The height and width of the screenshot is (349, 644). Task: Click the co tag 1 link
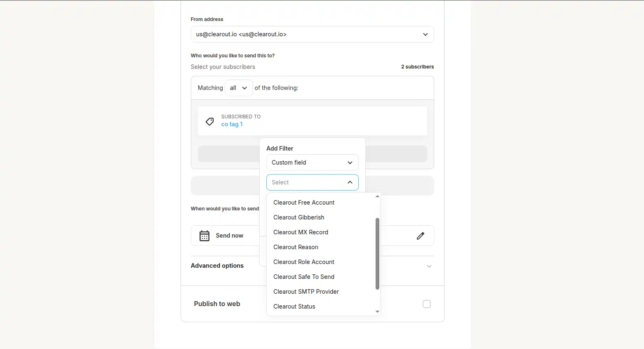click(232, 124)
